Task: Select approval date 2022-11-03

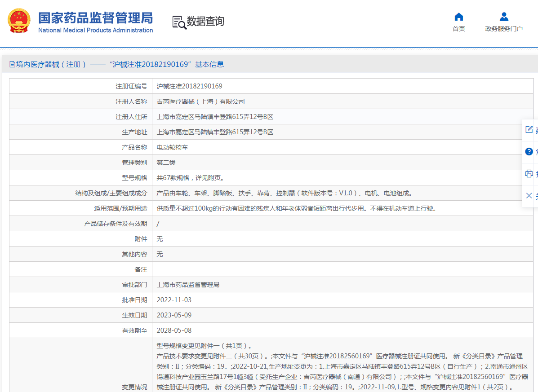Action: tap(174, 300)
